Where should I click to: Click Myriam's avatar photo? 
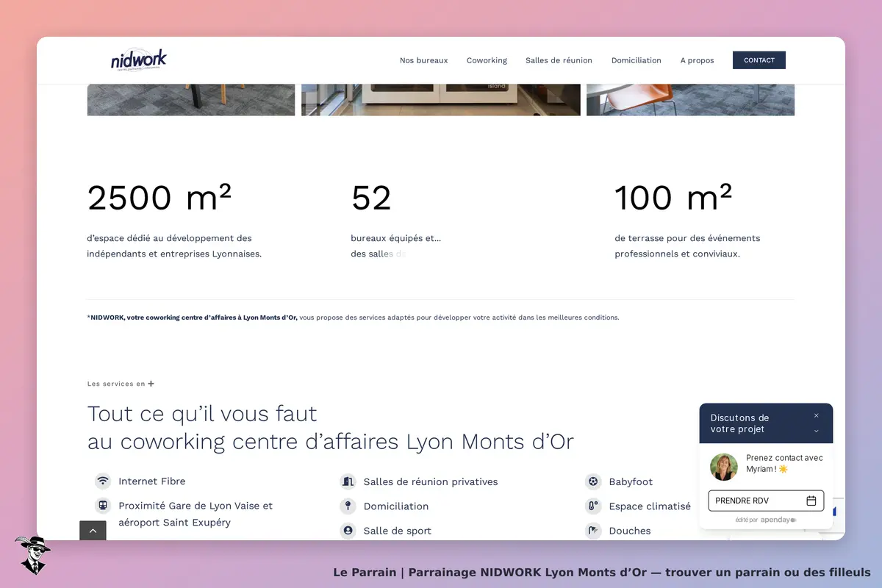coord(724,467)
